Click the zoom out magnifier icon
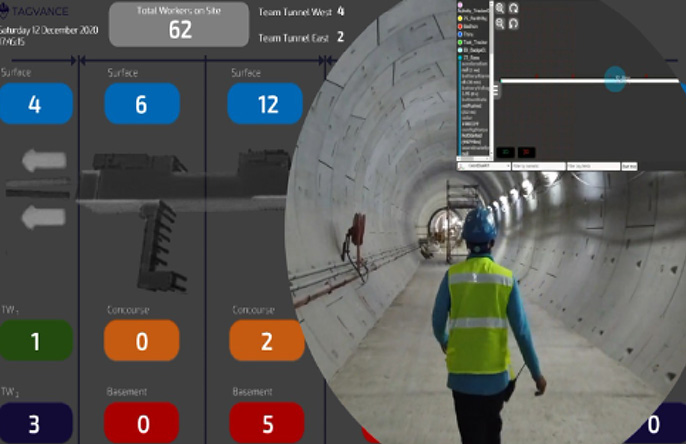The width and height of the screenshot is (686, 444). (x=500, y=23)
